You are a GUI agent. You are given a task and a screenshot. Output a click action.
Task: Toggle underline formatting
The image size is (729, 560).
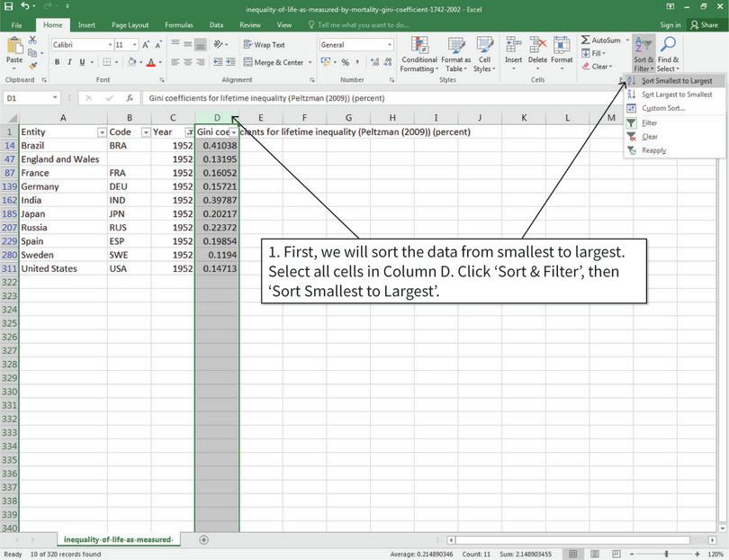[82, 62]
